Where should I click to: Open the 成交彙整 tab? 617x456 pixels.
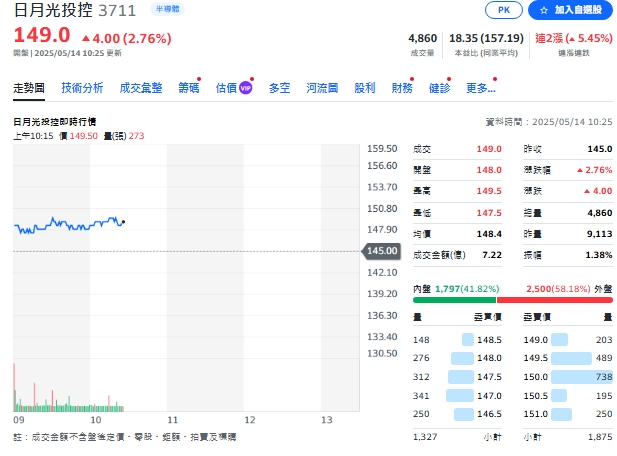pos(141,88)
